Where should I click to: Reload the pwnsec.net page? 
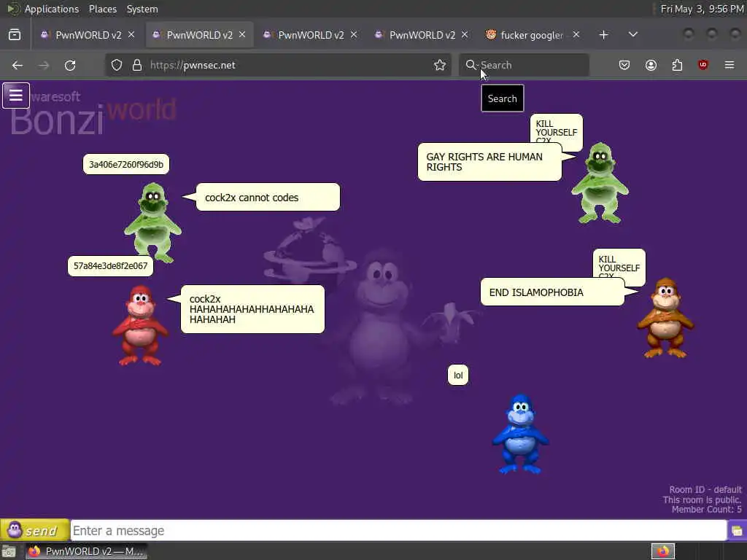point(70,65)
